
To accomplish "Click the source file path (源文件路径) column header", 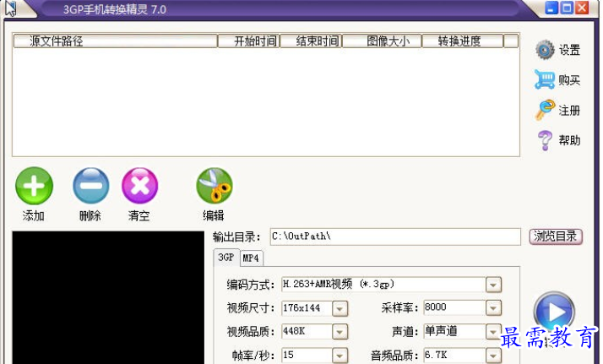I will tap(116, 41).
